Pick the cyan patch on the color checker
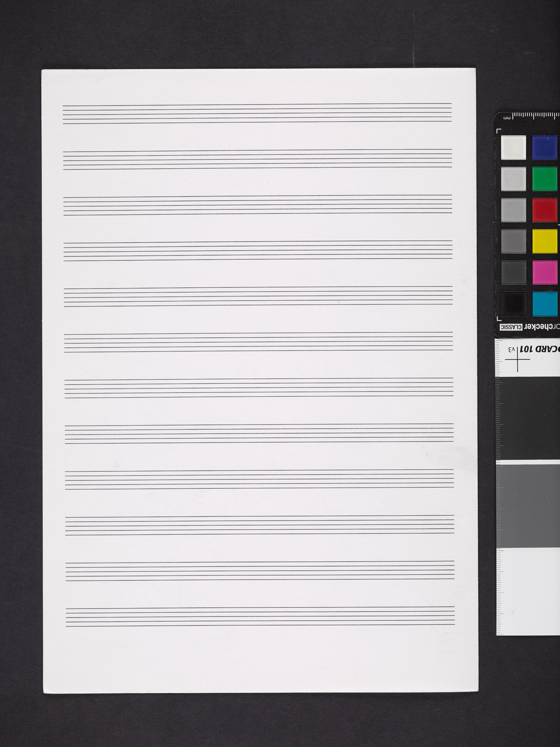Screen dimensions: 560x747 pyautogui.click(x=545, y=304)
